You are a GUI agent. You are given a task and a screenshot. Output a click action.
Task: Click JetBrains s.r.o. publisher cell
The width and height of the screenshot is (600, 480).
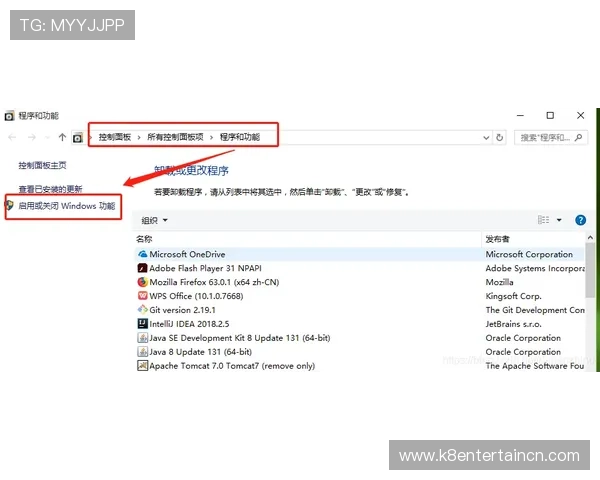pos(513,324)
